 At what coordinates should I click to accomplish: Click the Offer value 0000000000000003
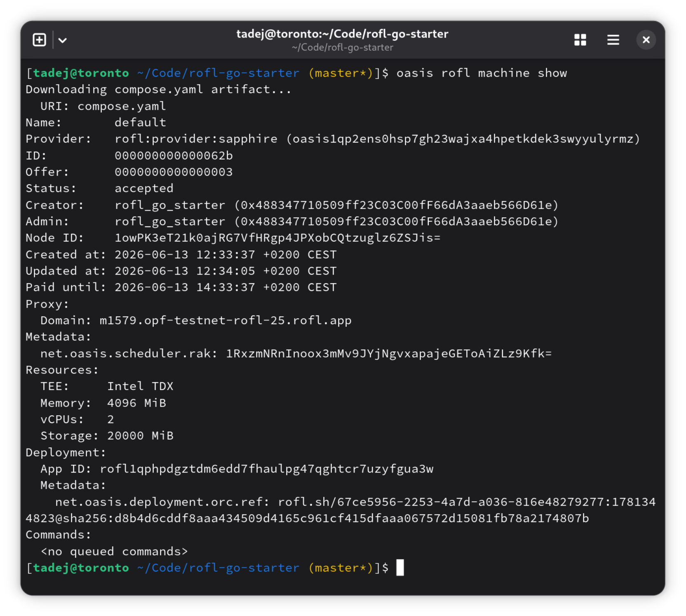(174, 172)
